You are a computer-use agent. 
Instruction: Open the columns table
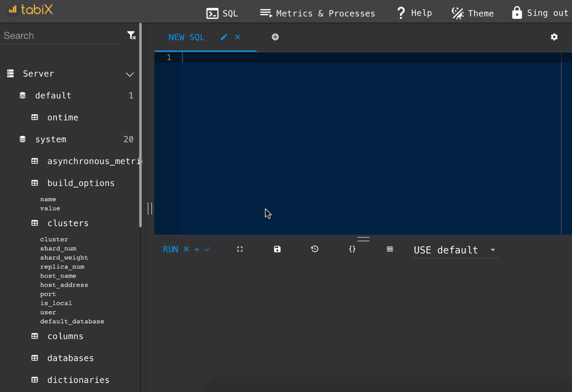(x=65, y=336)
